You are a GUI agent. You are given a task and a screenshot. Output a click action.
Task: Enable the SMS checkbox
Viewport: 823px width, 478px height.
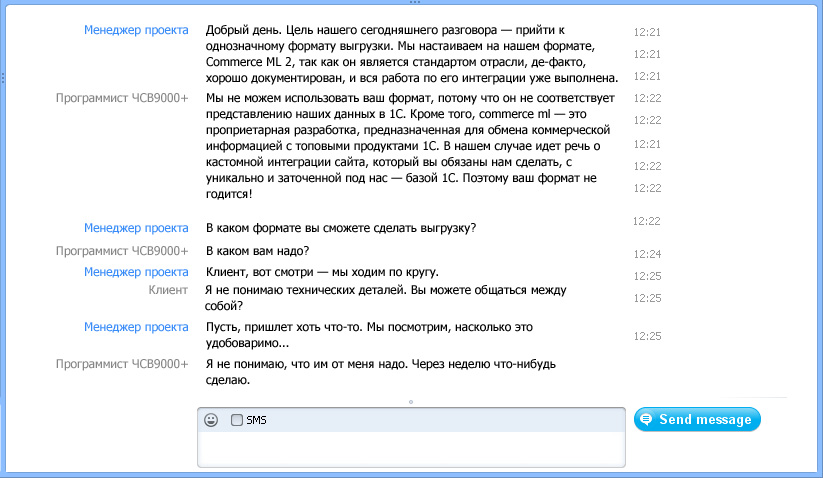[237, 420]
